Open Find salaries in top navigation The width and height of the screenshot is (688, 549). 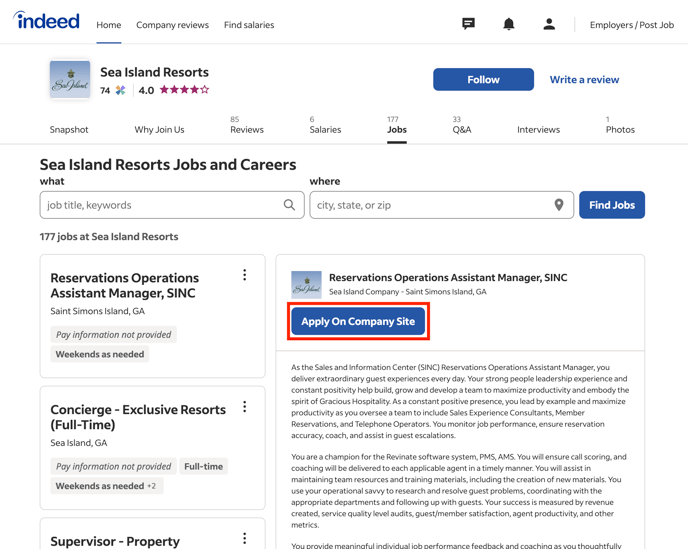[x=249, y=25]
